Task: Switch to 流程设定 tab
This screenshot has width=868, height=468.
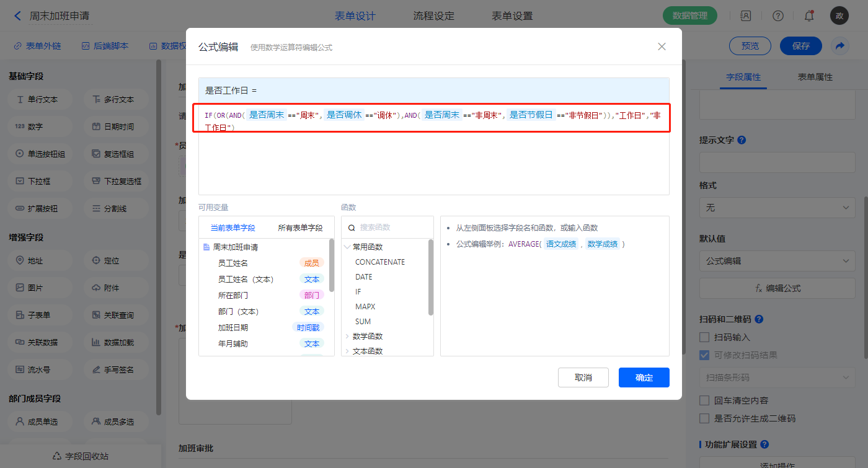Action: [x=433, y=16]
